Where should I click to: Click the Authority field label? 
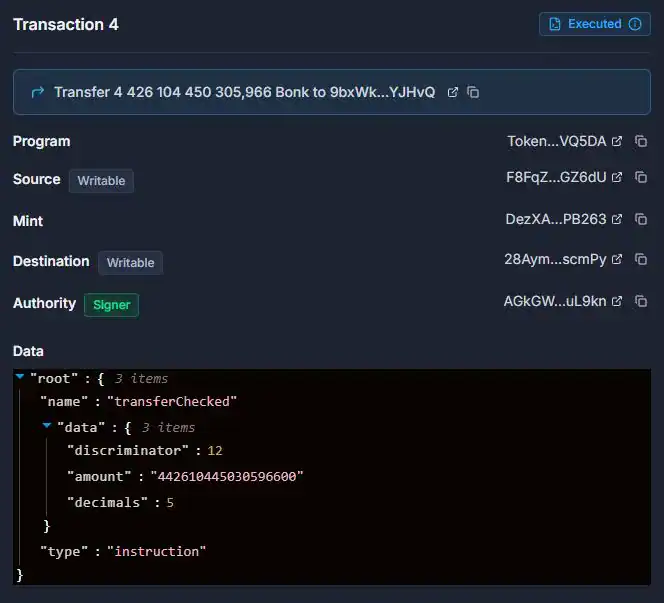coord(44,303)
